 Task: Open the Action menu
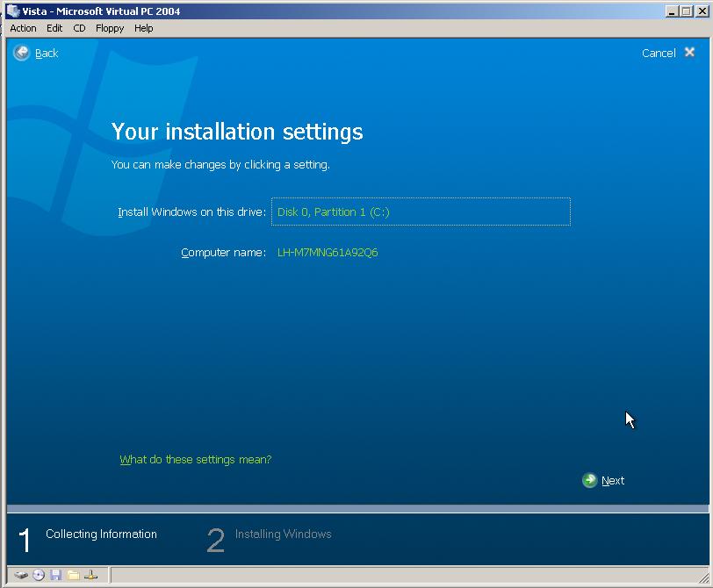23,28
